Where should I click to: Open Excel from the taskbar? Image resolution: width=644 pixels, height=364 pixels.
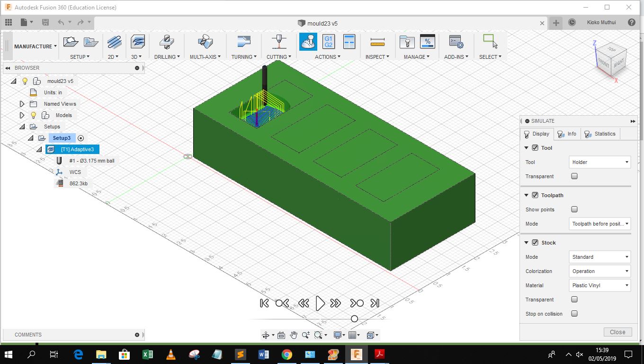tap(147, 354)
